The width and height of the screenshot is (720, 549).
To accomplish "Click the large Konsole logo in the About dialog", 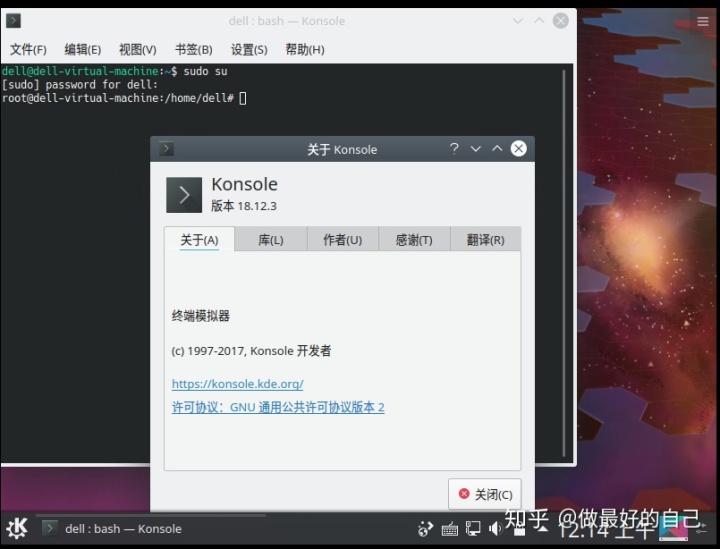I will [184, 195].
